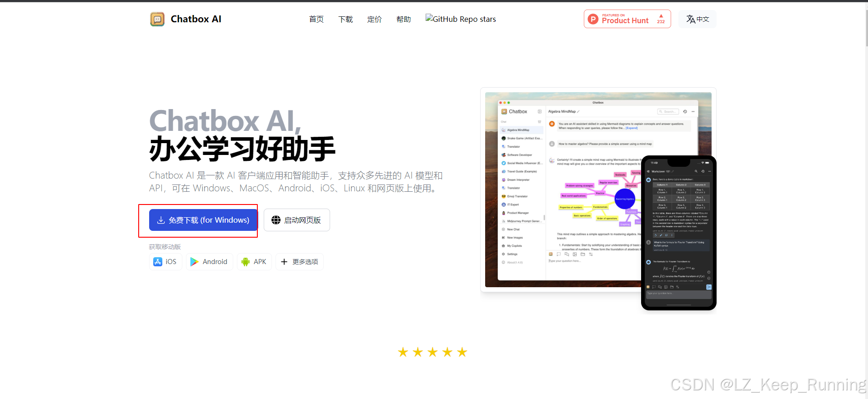Click the Product Hunt featured badge
Image resolution: width=868 pixels, height=399 pixels.
coord(627,19)
